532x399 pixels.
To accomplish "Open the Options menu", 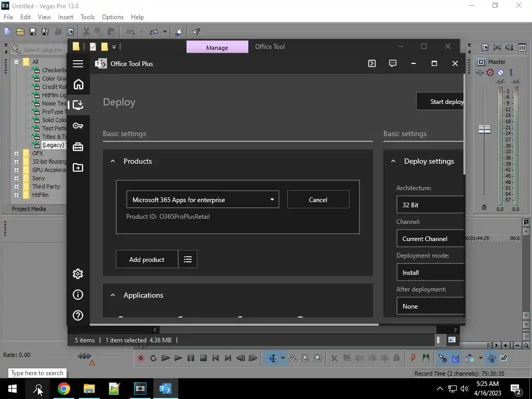I will coord(113,17).
